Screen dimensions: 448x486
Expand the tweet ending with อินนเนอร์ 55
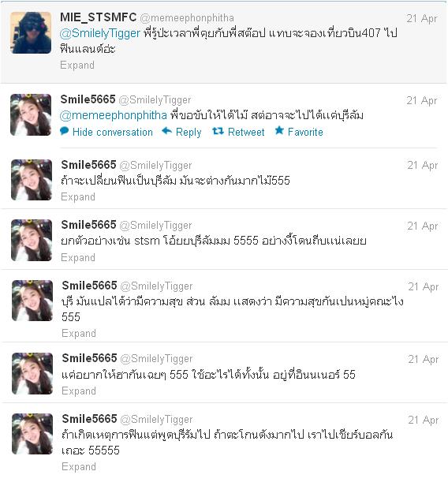point(79,391)
